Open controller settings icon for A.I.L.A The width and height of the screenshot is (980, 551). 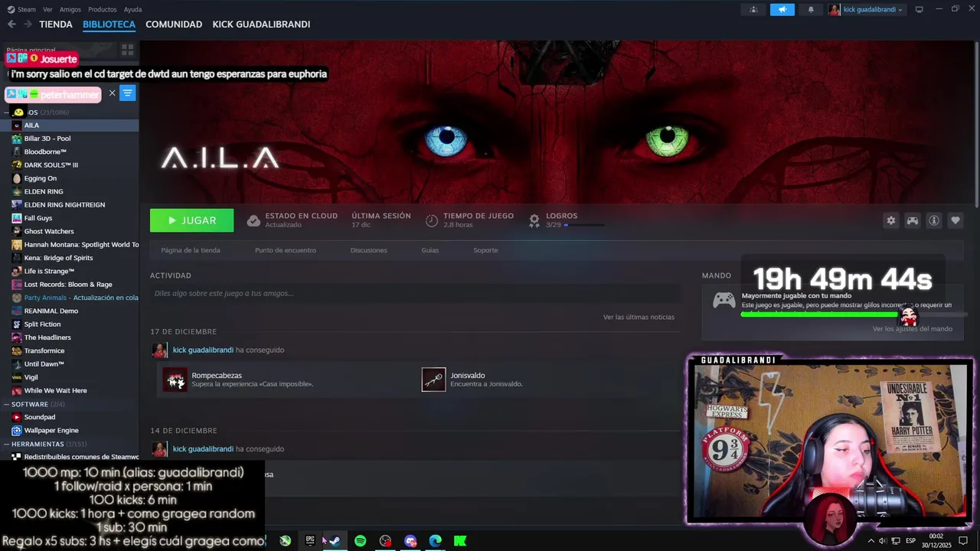coord(913,220)
